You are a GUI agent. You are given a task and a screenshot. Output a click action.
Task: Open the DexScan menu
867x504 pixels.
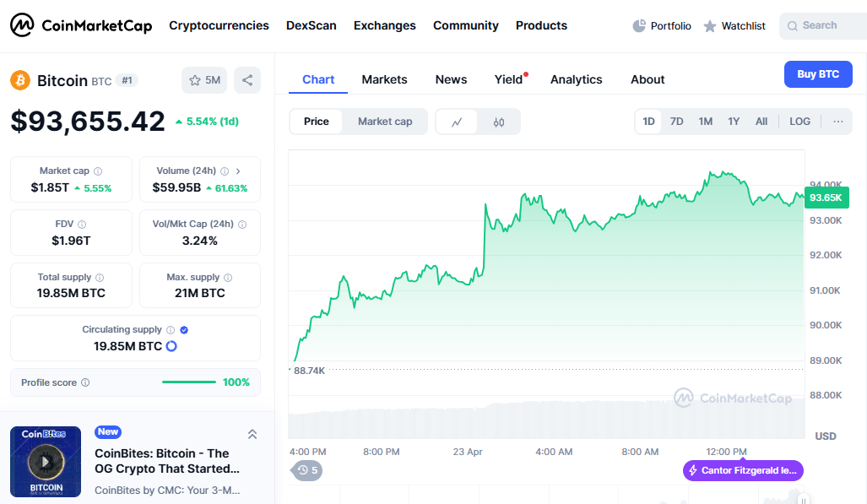312,25
